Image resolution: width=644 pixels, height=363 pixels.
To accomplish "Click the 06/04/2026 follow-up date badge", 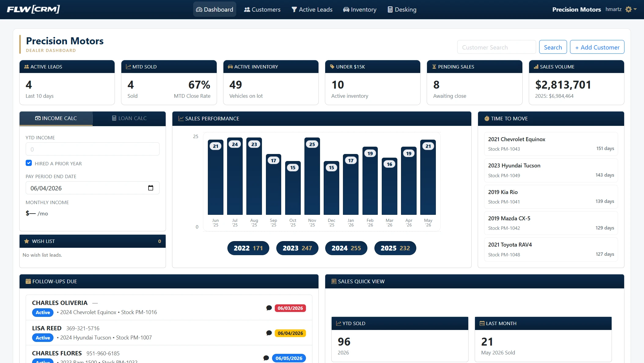I will coord(290,333).
